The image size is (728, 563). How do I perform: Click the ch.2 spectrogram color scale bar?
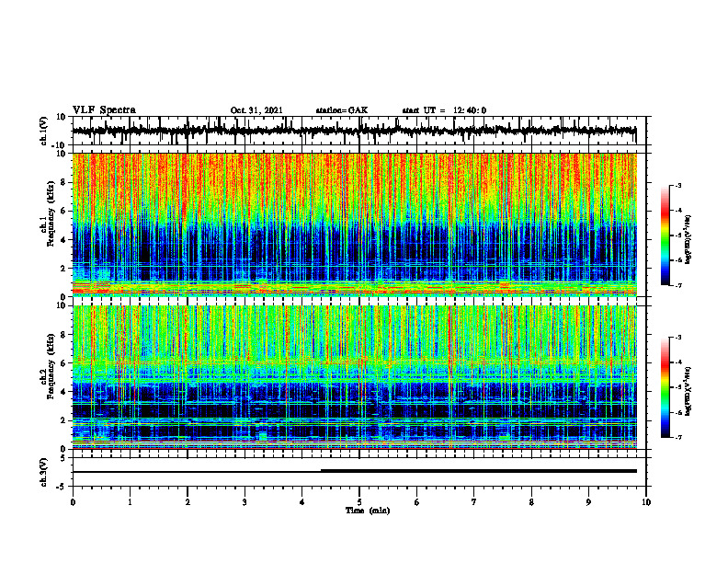[665, 387]
